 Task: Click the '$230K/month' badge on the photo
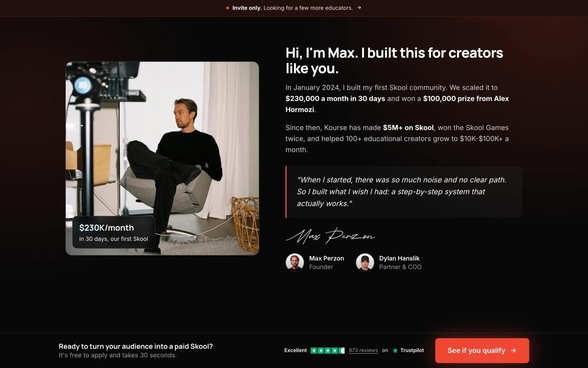(113, 232)
